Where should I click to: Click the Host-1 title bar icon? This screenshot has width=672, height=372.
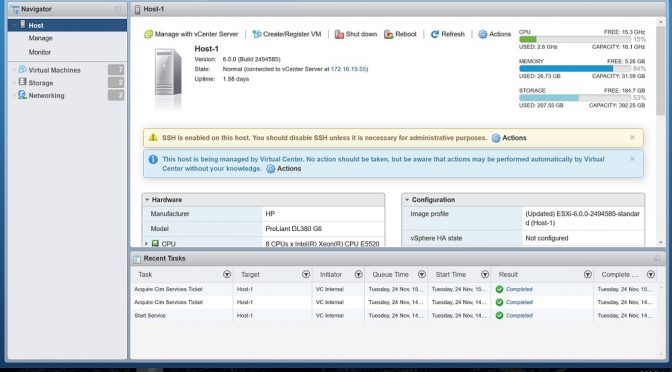coord(138,9)
